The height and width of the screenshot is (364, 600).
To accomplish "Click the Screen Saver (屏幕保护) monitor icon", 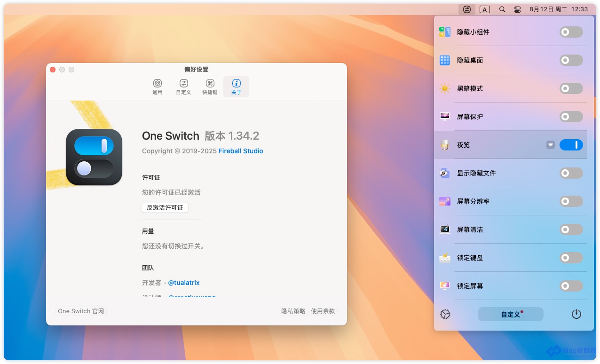I will pos(445,117).
